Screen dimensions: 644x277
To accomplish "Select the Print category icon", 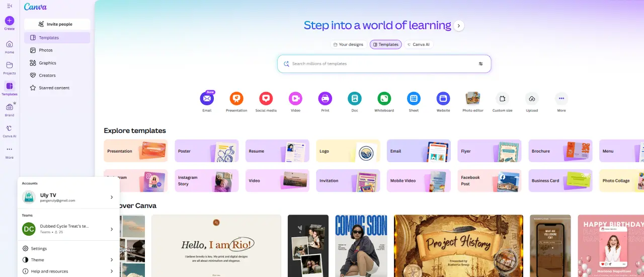I will click(x=325, y=98).
